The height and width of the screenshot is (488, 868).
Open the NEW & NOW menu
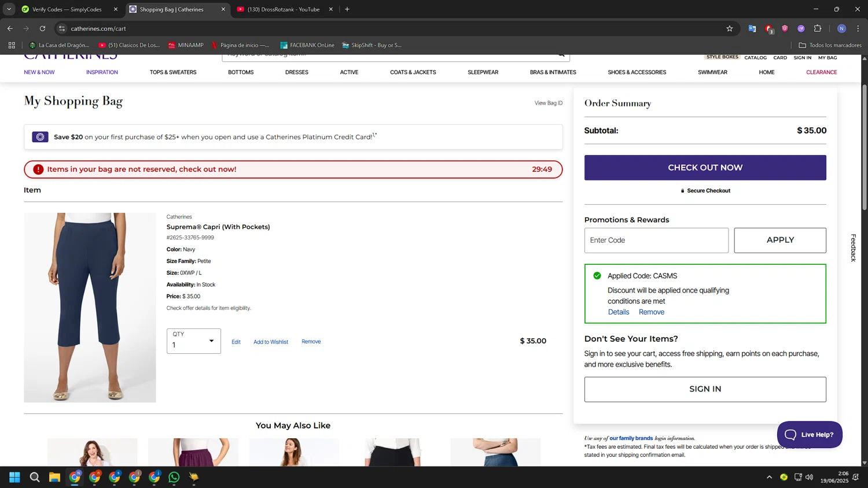click(39, 72)
